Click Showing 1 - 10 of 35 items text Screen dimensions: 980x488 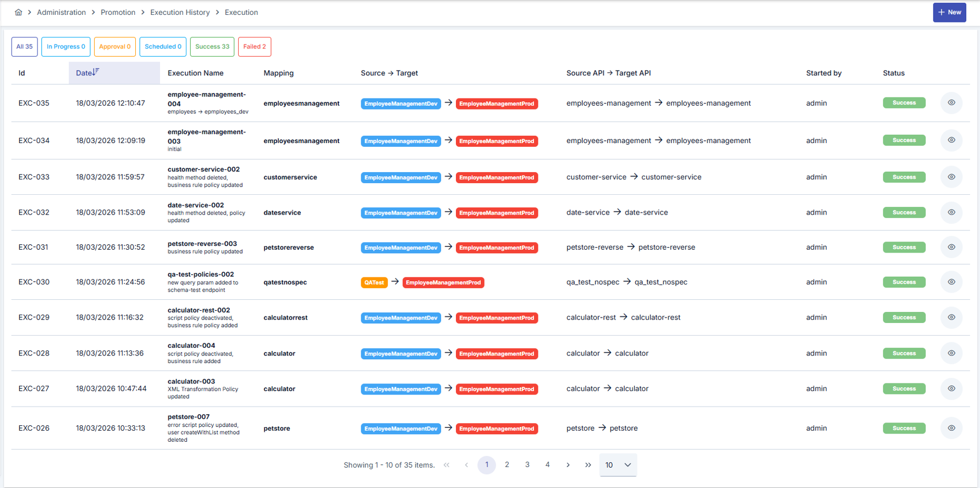click(389, 465)
